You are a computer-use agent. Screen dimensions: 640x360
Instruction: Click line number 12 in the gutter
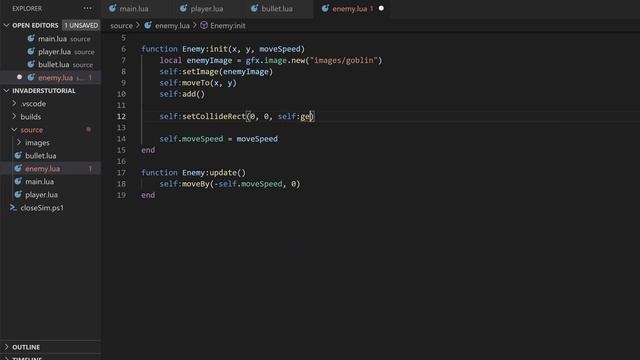coord(121,116)
